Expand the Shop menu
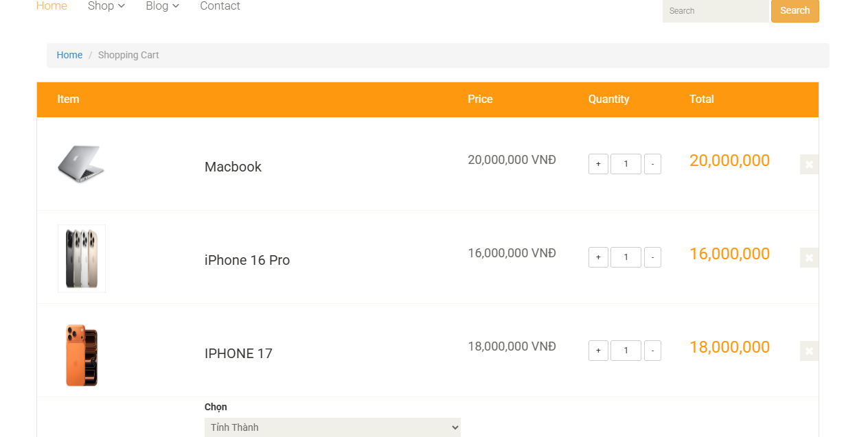This screenshot has width=868, height=437. [x=106, y=6]
